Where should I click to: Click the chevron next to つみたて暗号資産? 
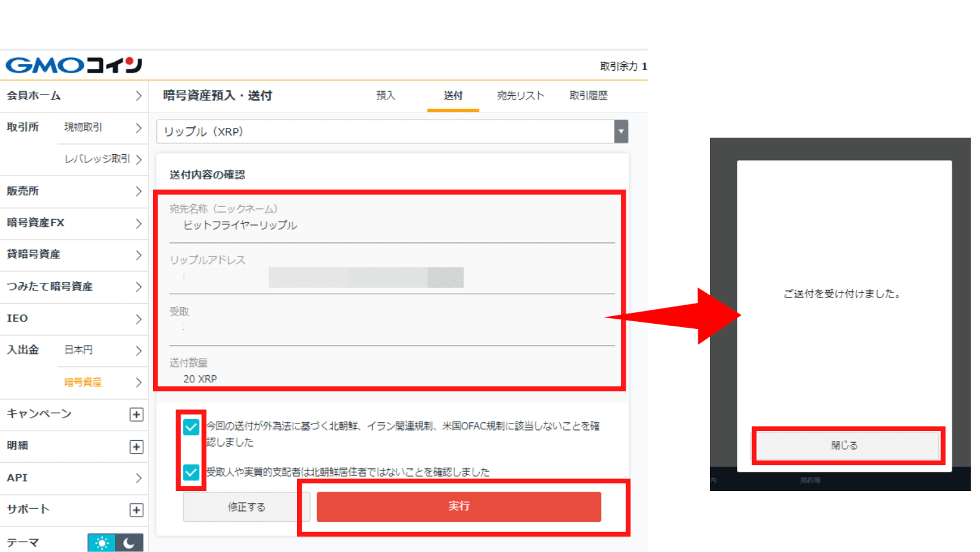pos(138,287)
